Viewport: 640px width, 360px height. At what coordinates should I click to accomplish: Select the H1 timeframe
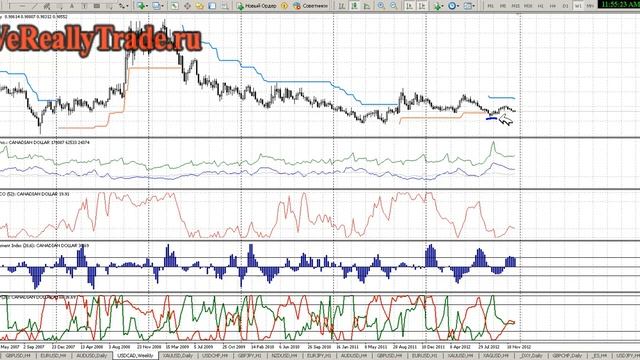coord(540,6)
